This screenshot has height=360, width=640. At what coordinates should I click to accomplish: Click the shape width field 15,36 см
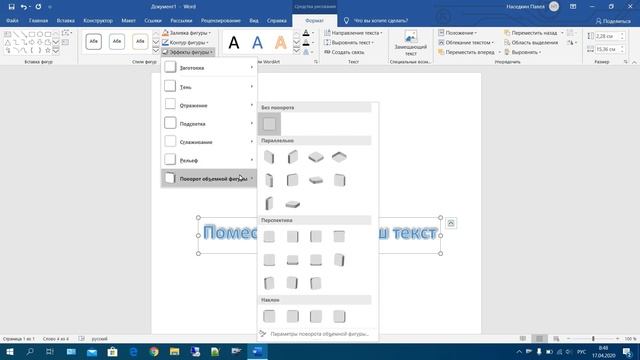coord(607,49)
